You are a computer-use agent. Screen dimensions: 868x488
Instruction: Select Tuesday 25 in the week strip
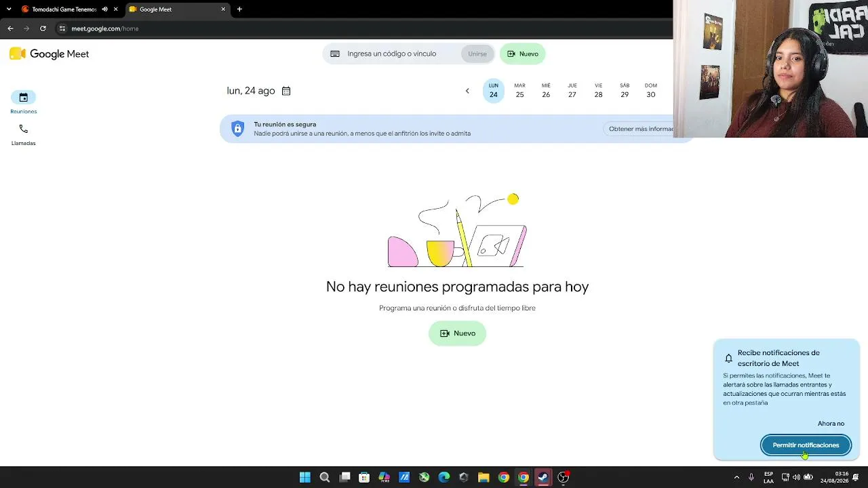pyautogui.click(x=519, y=91)
